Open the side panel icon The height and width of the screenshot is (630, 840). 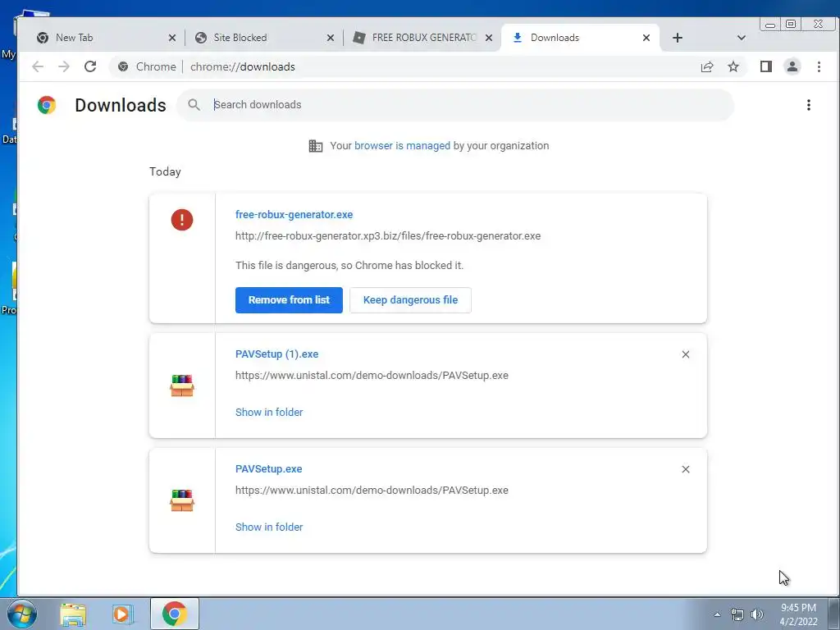pyautogui.click(x=766, y=66)
